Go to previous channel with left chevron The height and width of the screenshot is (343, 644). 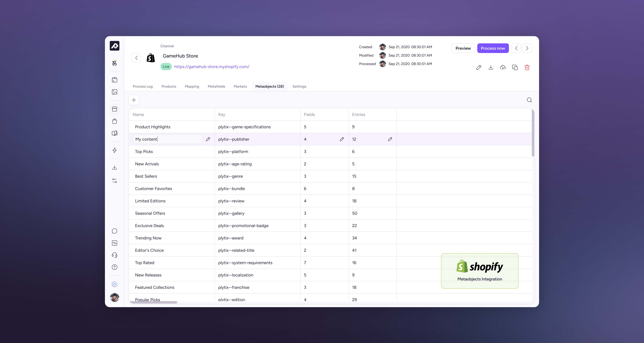(x=516, y=48)
